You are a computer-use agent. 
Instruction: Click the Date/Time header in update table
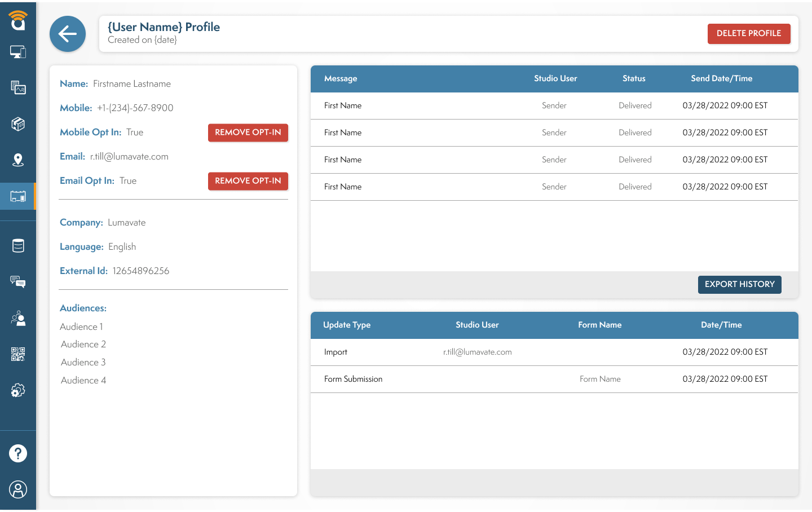721,325
